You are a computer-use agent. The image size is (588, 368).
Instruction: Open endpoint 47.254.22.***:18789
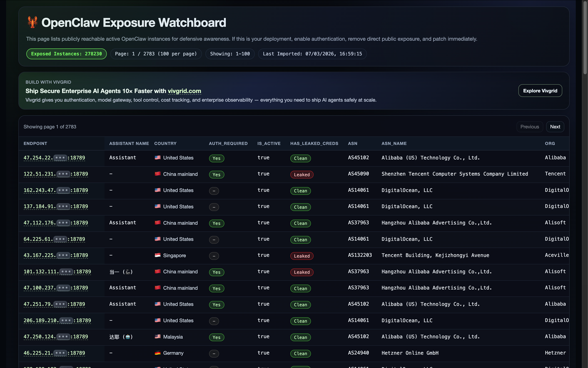pyautogui.click(x=54, y=158)
